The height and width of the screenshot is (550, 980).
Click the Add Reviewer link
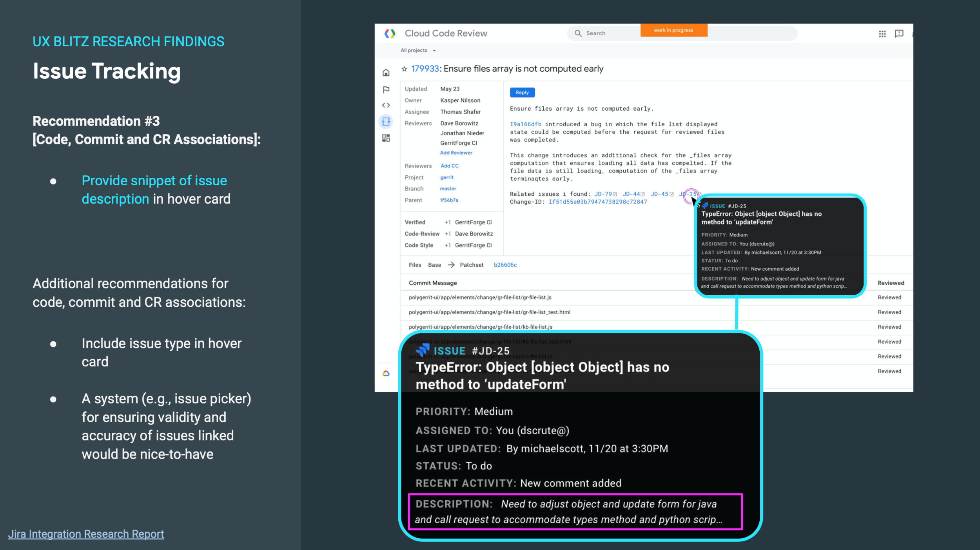point(456,153)
